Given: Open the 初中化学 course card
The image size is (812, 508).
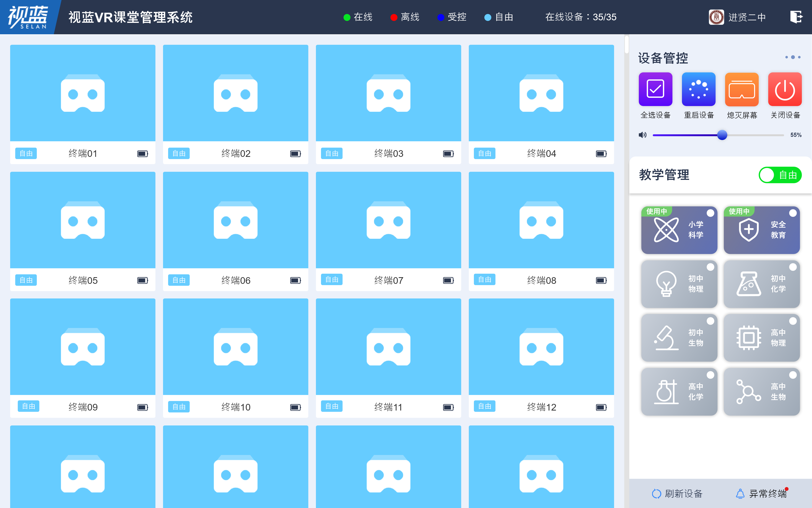Looking at the screenshot, I should (762, 284).
